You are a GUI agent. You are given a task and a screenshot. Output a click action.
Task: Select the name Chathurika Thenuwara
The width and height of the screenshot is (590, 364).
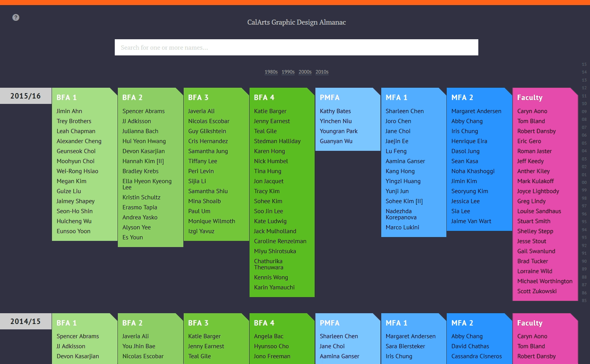point(269,264)
